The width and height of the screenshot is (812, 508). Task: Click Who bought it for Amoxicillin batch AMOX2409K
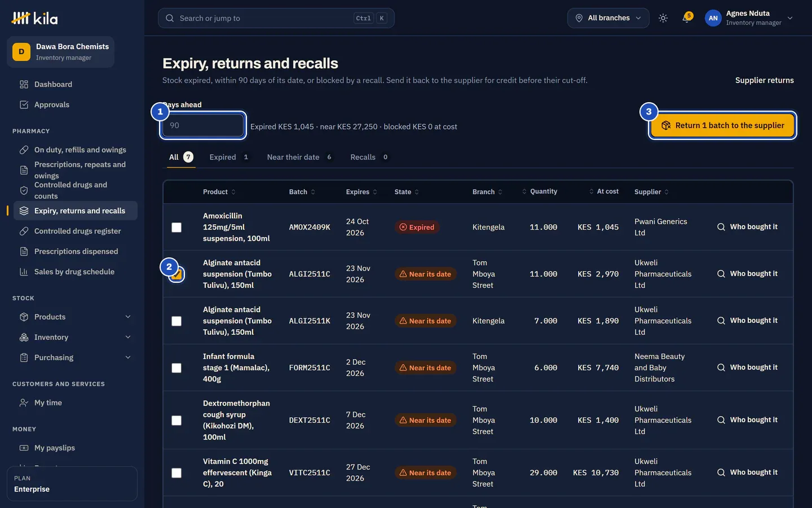pos(747,227)
